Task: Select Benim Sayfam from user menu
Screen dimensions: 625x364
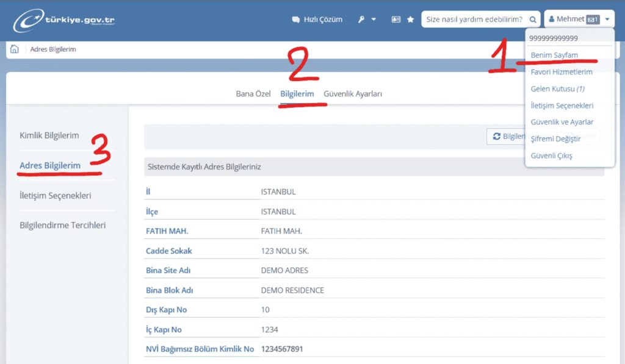Action: pyautogui.click(x=554, y=55)
